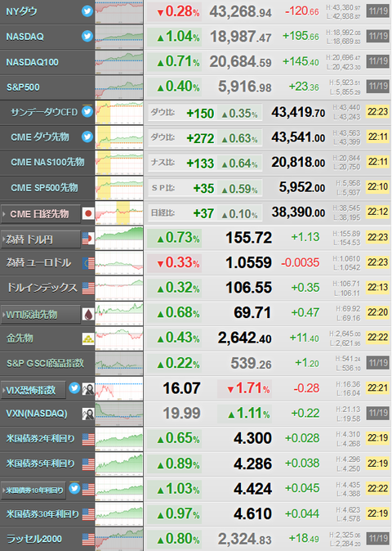Open the NASDAQ100 link
392x551 pixels.
coord(33,62)
